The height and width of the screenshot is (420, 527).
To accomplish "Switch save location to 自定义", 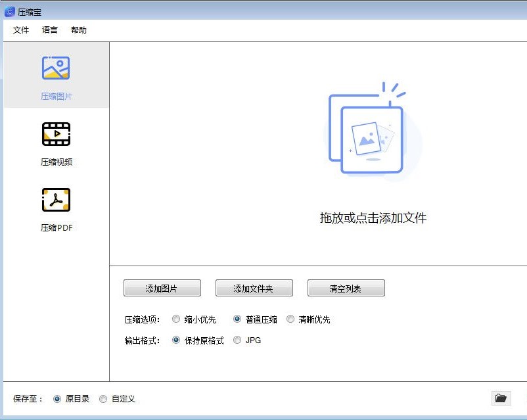I will tap(103, 398).
